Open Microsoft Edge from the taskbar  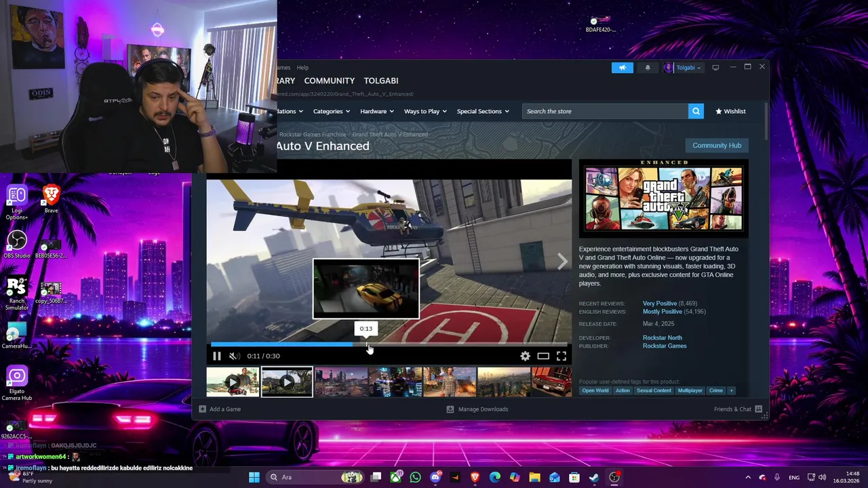tap(495, 477)
